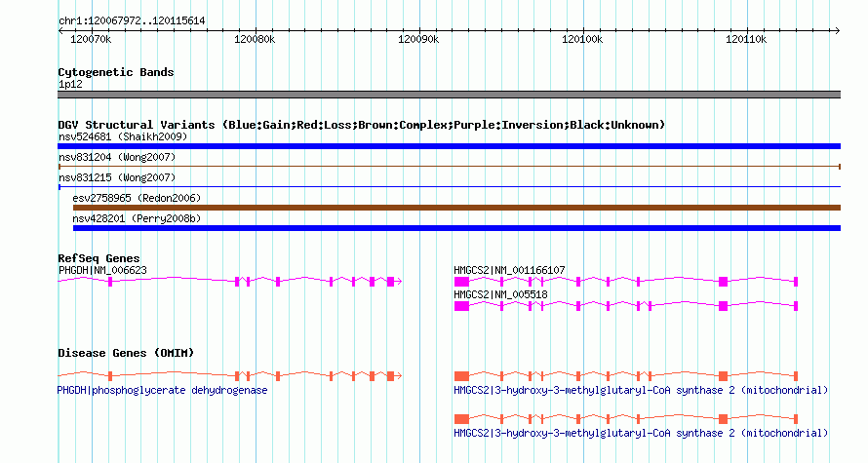Select the thick blue nsv524681 gain bar
The width and height of the screenshot is (868, 463).
449,146
